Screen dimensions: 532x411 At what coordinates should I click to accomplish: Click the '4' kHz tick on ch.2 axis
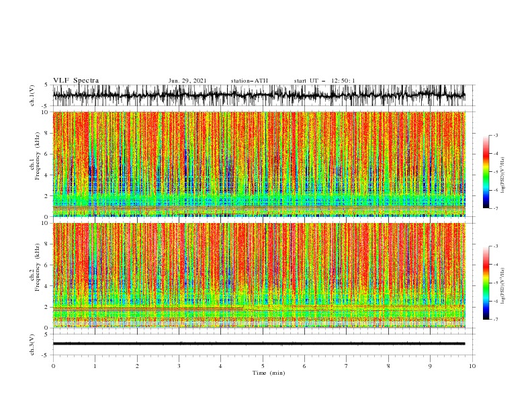[46, 286]
